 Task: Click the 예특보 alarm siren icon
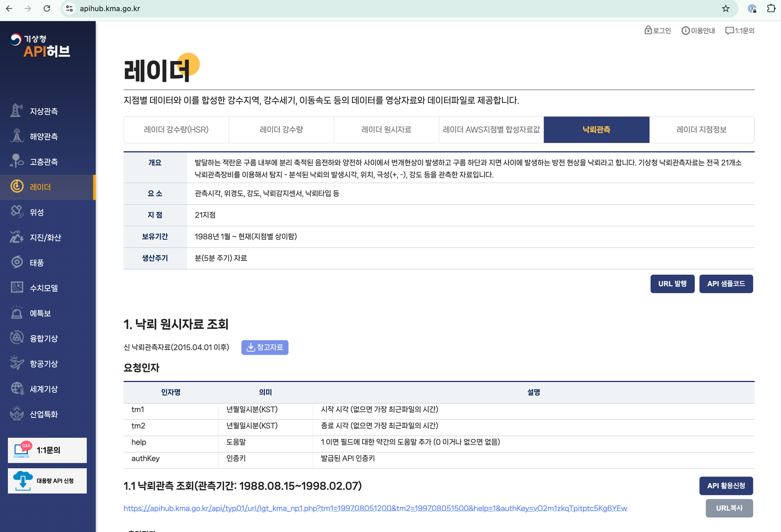tap(17, 313)
